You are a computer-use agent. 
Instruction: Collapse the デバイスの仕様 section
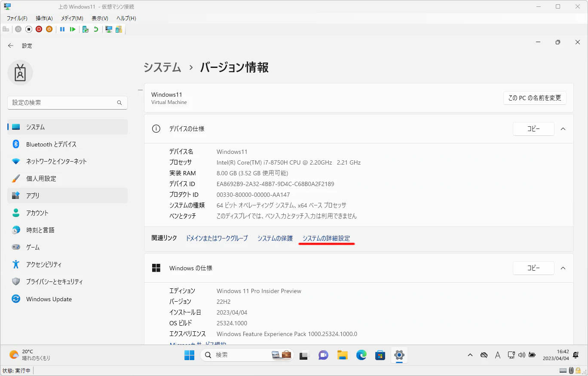click(563, 129)
